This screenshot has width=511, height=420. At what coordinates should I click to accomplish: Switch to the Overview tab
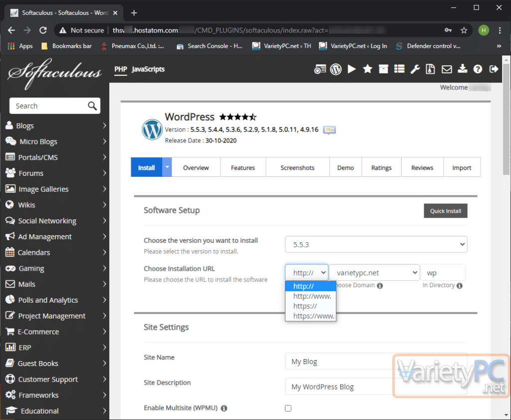click(196, 168)
